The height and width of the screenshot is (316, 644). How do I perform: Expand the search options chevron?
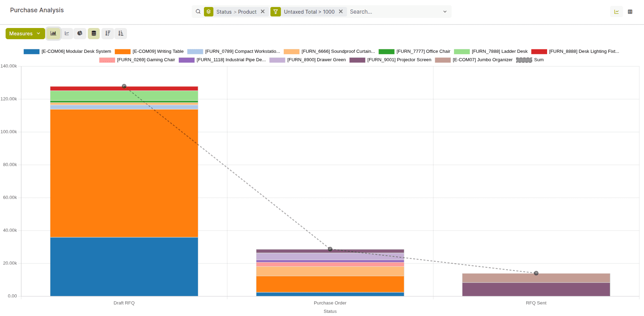(x=445, y=12)
